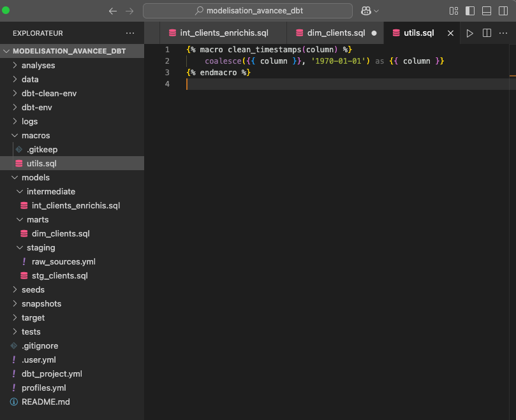Image resolution: width=516 pixels, height=420 pixels.
Task: Toggle primary side bar visibility
Action: click(x=470, y=11)
